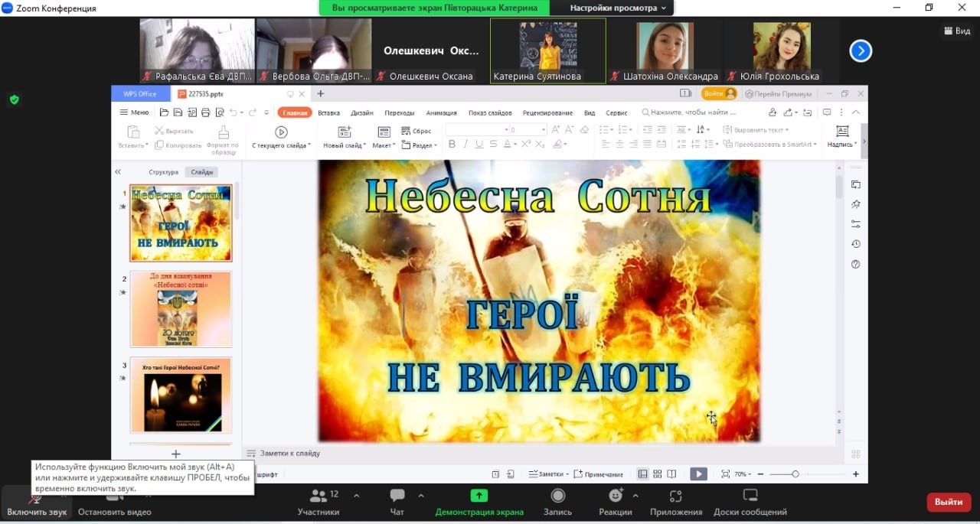Adjust the slide zoom slider
The width and height of the screenshot is (980, 524).
[x=795, y=474]
